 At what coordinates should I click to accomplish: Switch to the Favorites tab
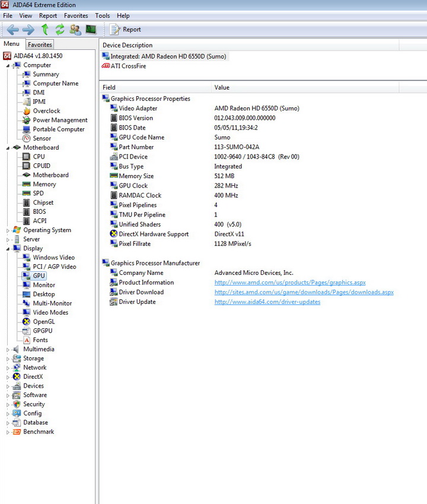(x=40, y=45)
